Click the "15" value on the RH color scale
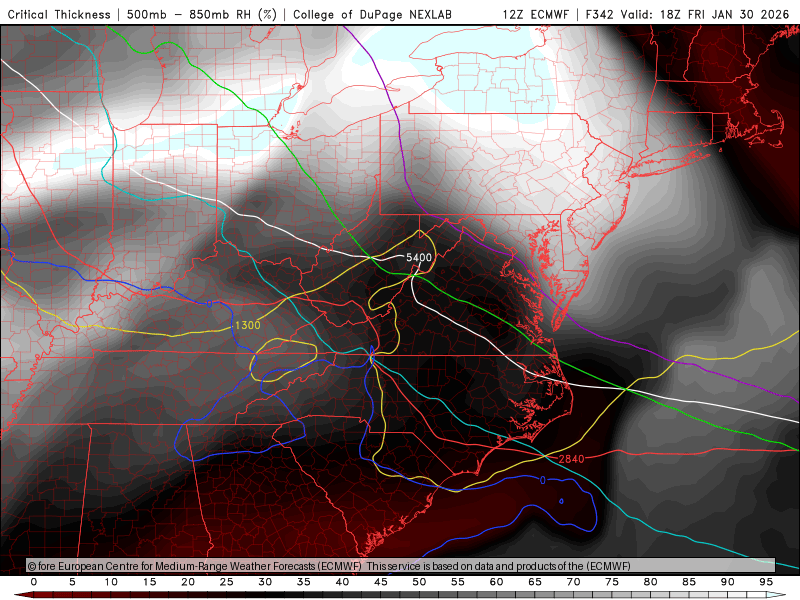Screen dimensions: 800x600 (149, 582)
